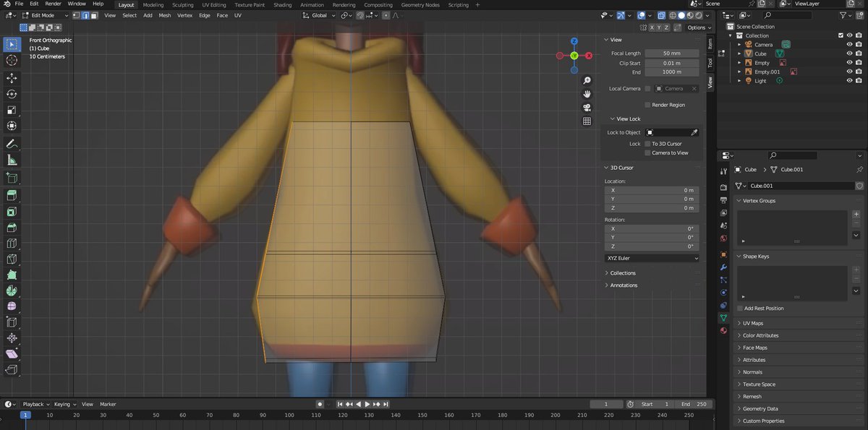Expand the Geometry Data panel

click(x=760, y=409)
